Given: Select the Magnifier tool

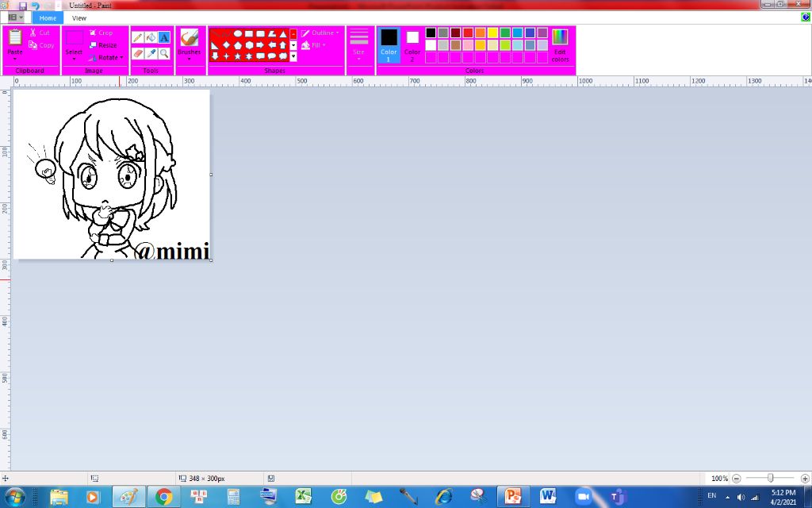Looking at the screenshot, I should pyautogui.click(x=164, y=53).
